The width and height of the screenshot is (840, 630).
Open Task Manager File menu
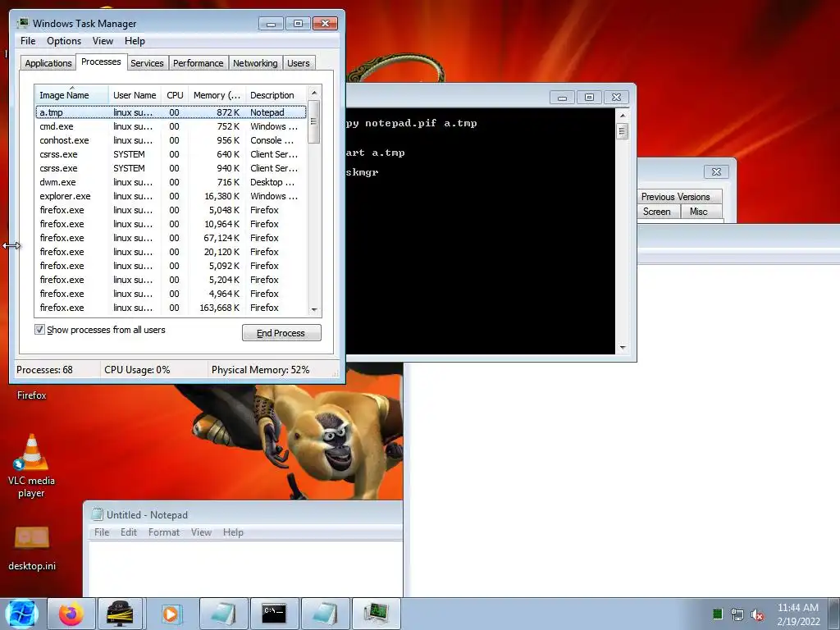pos(28,41)
